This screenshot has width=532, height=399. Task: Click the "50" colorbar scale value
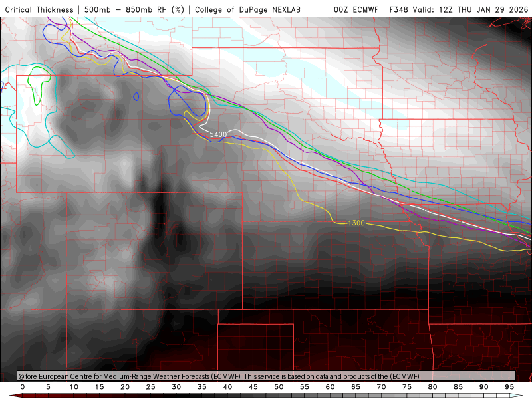[279, 387]
